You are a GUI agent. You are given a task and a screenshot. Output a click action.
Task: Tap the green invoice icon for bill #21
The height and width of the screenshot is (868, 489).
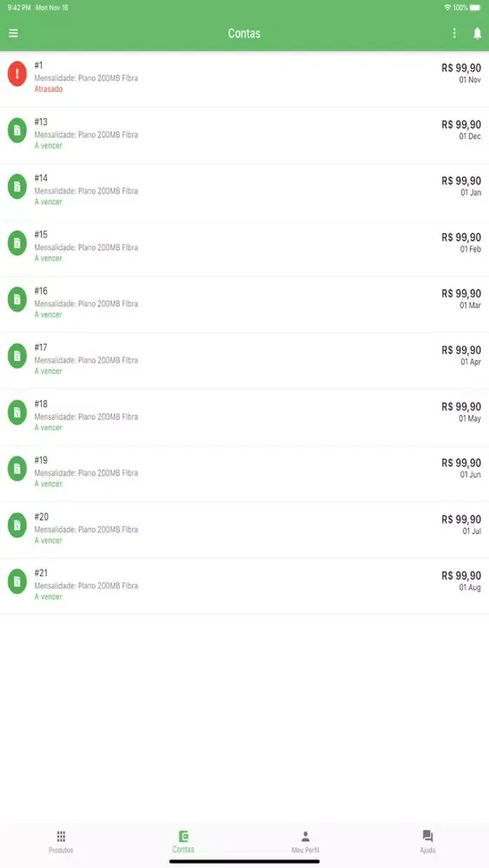click(17, 582)
